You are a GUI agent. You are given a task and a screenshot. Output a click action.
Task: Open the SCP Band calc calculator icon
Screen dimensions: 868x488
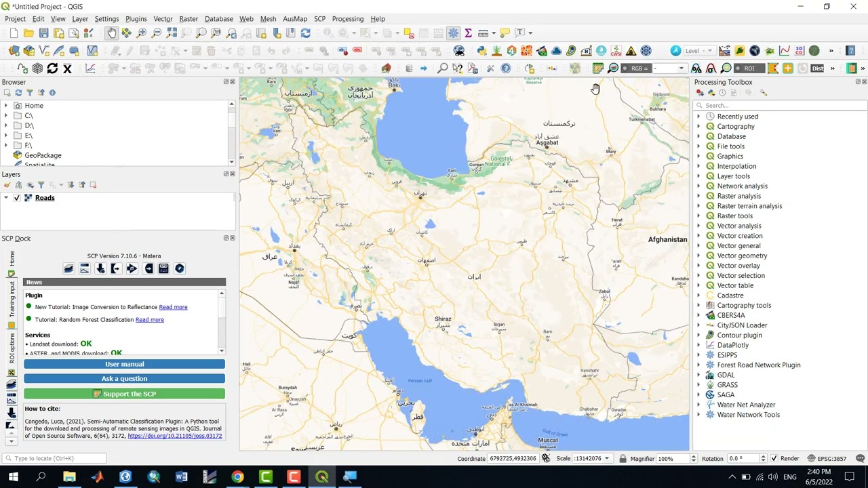(x=163, y=269)
